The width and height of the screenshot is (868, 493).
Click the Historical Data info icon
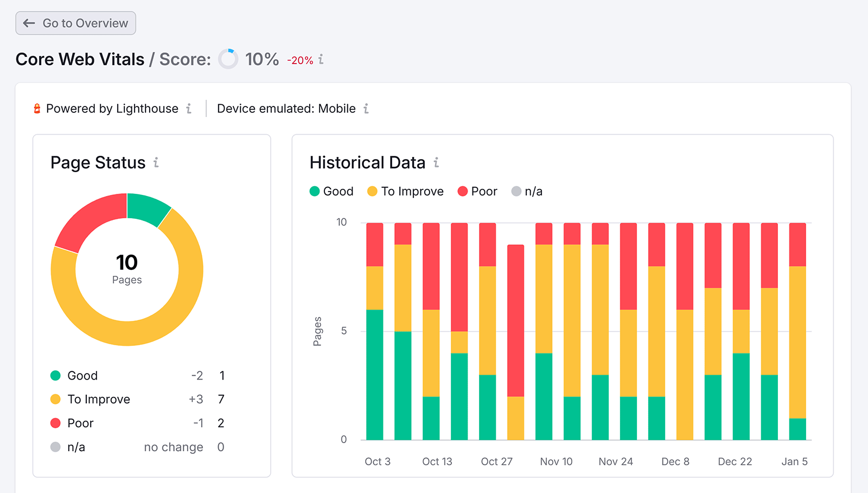[437, 162]
